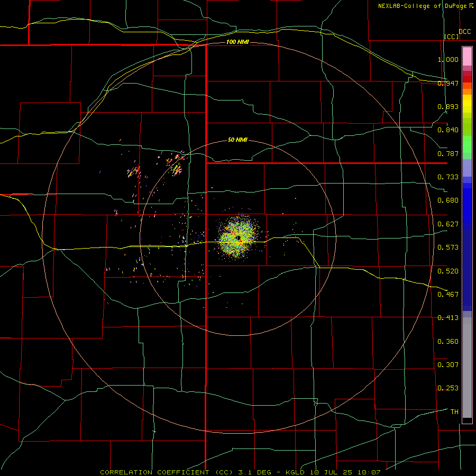Click the [CC] label above the color bar
Image resolution: width=476 pixels, height=476 pixels.
tap(452, 36)
